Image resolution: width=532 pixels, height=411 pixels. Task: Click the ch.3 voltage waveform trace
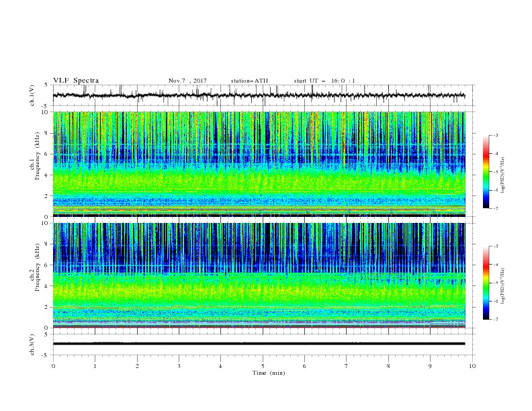point(259,344)
